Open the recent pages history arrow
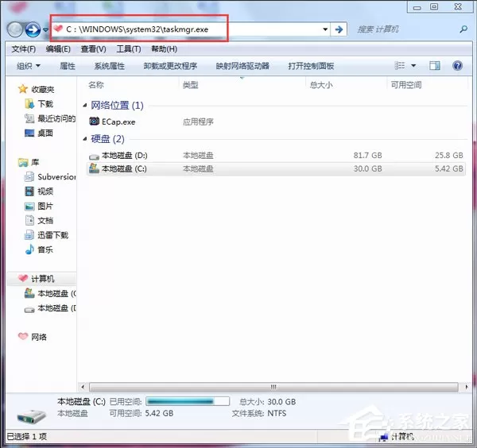 click(x=45, y=29)
